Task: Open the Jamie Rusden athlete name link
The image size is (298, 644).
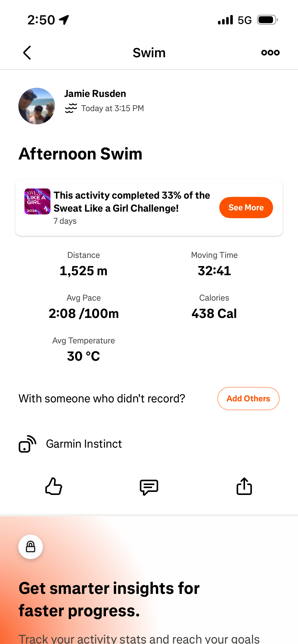Action: click(x=95, y=94)
